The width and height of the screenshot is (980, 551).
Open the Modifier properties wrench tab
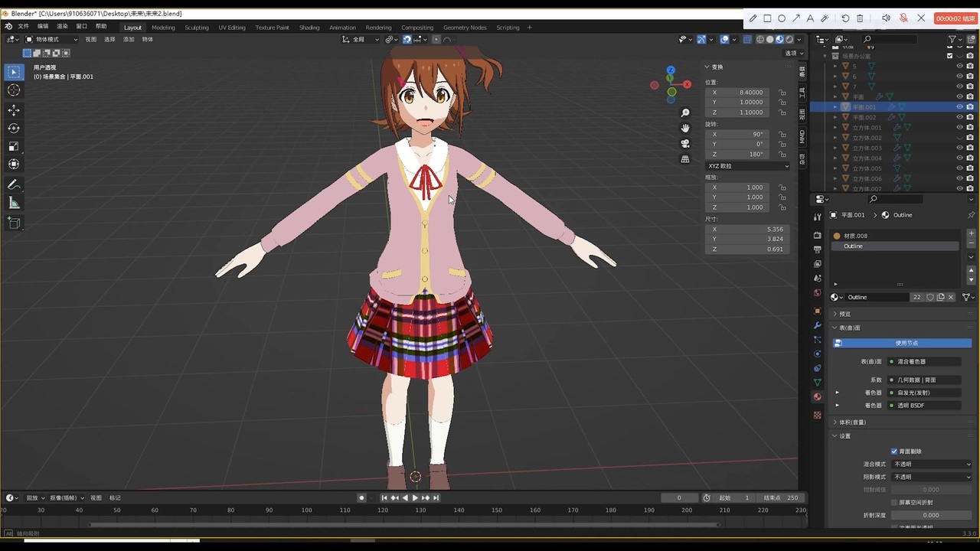pos(818,325)
